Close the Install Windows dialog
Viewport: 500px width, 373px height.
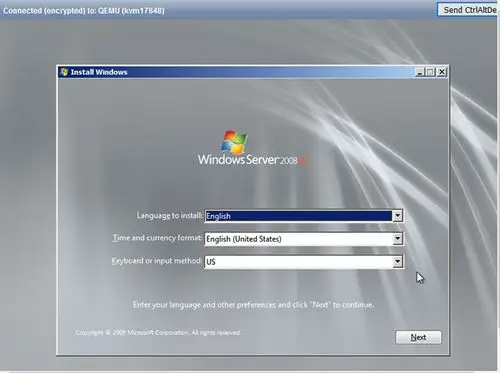tap(442, 72)
